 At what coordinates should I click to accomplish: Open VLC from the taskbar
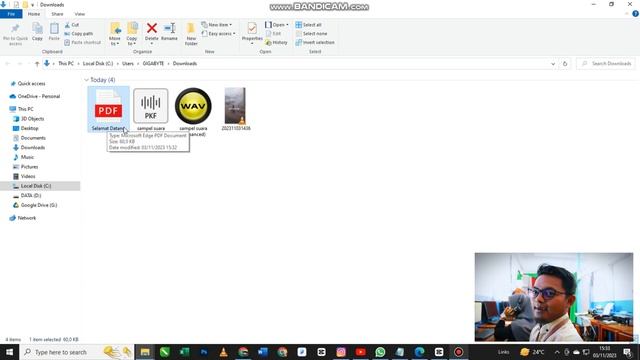pos(223,352)
